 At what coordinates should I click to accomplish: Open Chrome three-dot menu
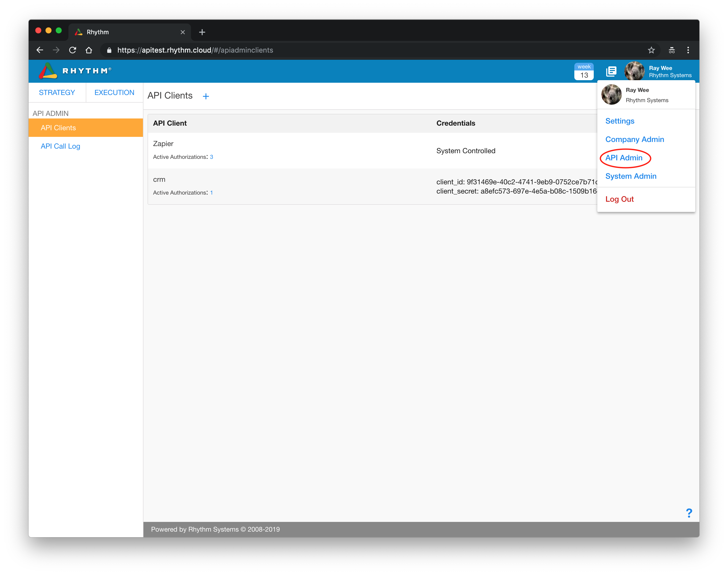pyautogui.click(x=688, y=50)
